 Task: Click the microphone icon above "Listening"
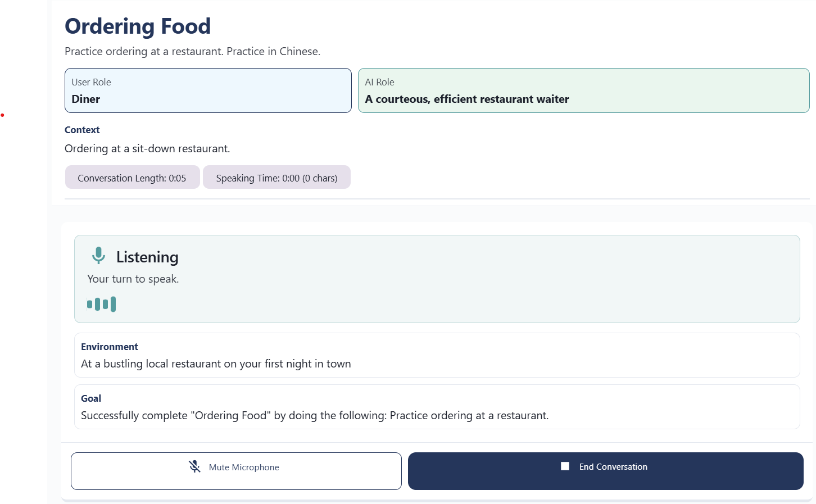(98, 255)
